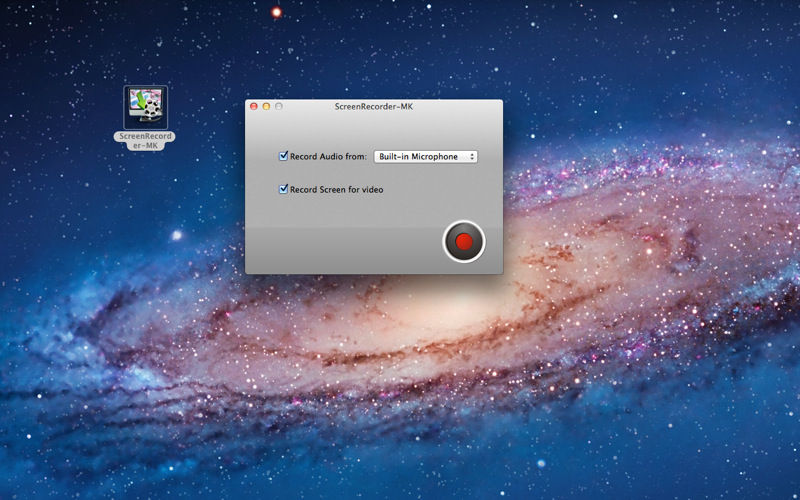
Task: Minimize window with the yellow button
Action: point(266,106)
